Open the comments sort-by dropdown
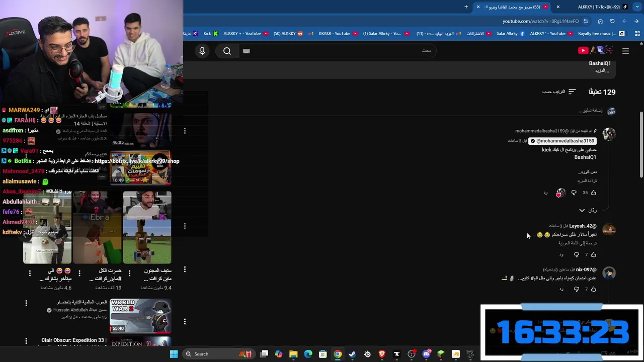 pos(558,92)
